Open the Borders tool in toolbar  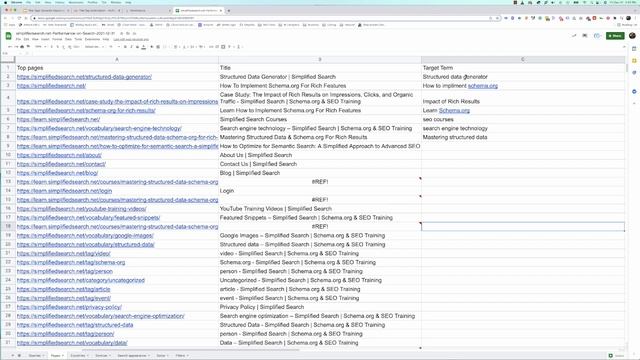pos(158,47)
